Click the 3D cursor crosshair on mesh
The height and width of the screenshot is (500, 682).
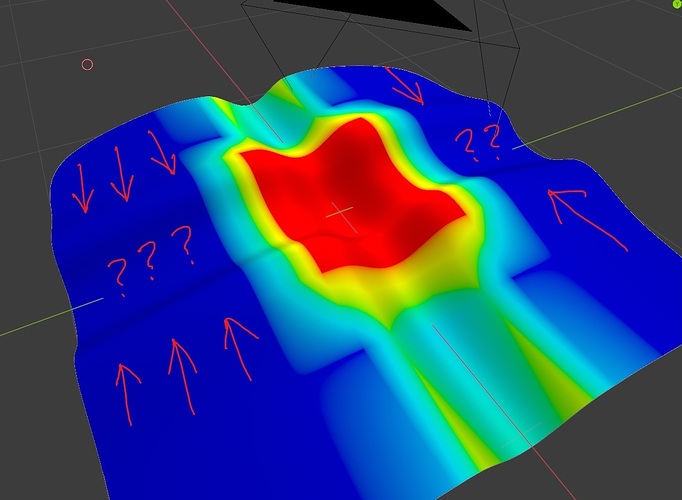[x=341, y=216]
